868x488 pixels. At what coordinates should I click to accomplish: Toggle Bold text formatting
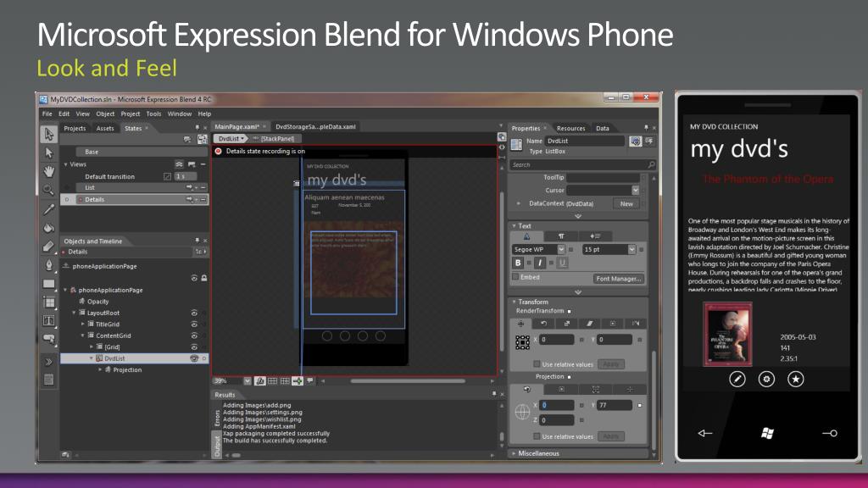coord(518,263)
